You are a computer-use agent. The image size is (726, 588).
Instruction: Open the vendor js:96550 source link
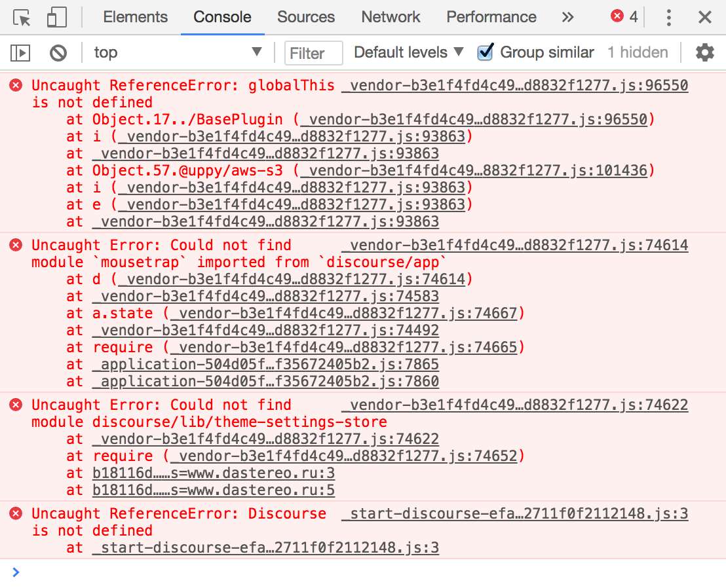click(x=515, y=86)
